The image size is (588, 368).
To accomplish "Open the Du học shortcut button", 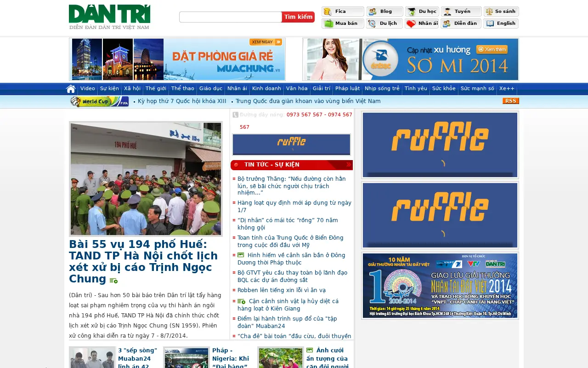I will (422, 11).
